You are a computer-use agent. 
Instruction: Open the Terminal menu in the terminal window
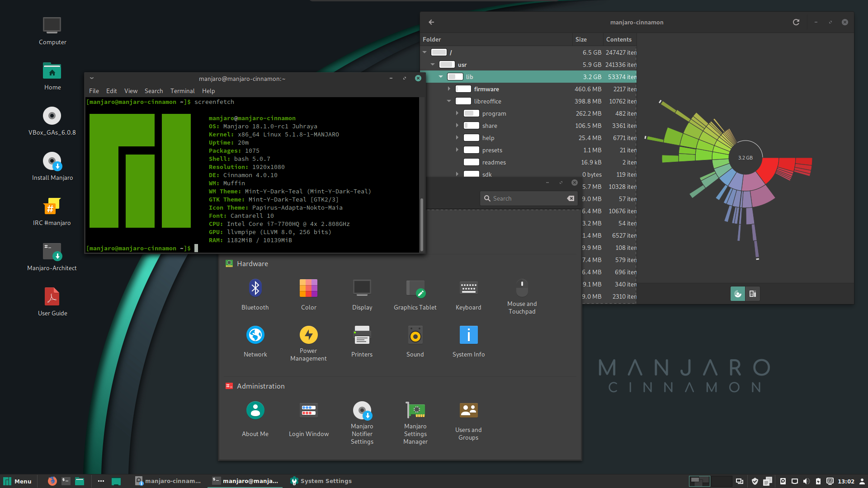point(182,91)
